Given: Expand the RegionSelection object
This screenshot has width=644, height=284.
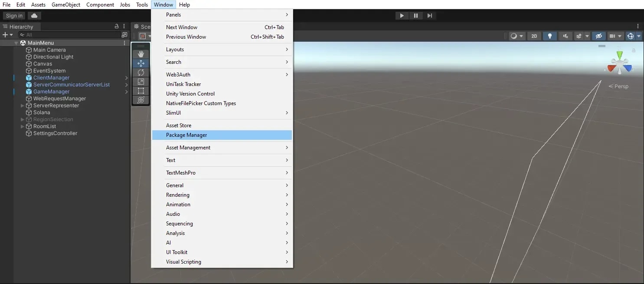Looking at the screenshot, I should pos(23,119).
